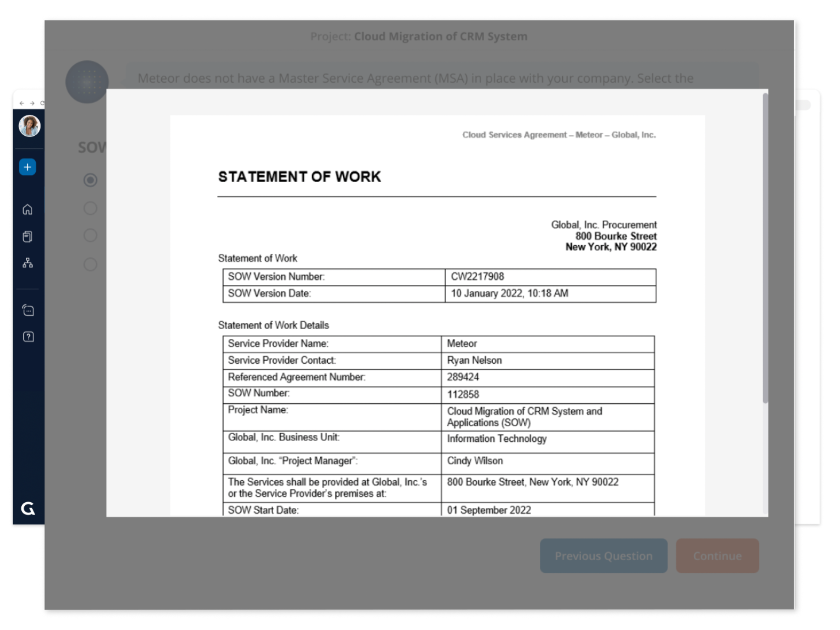Click the Business Unit value Information Technology

point(497,438)
